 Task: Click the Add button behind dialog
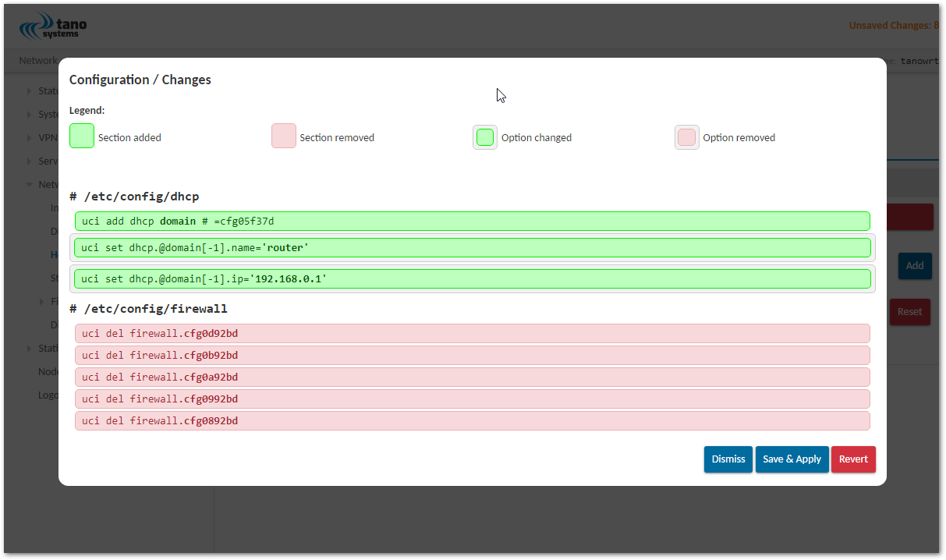click(x=915, y=265)
